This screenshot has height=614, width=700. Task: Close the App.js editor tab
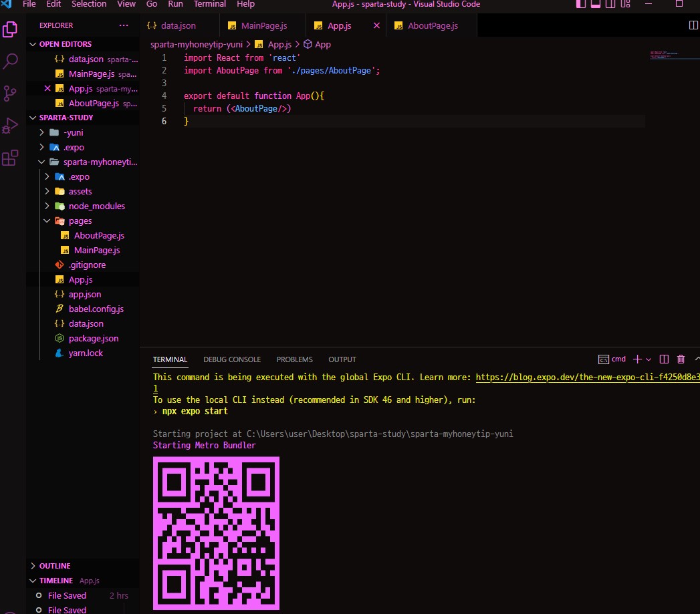[376, 25]
